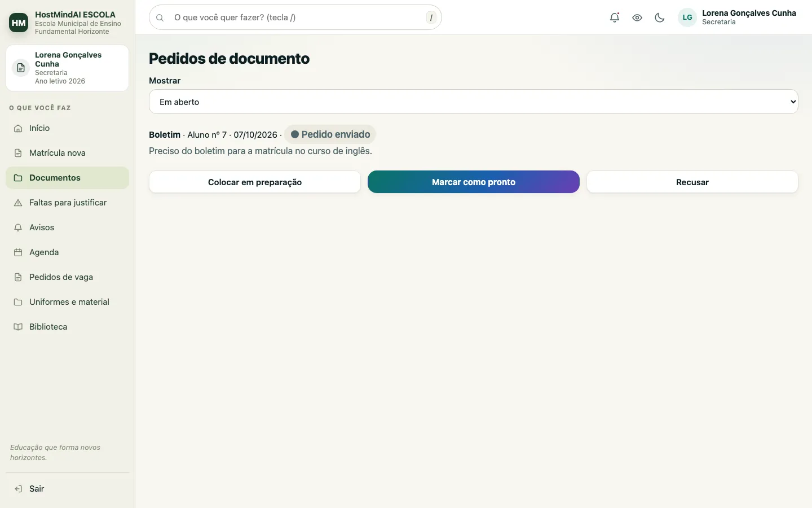The height and width of the screenshot is (508, 812).
Task: Click the Pedido enviado status badge
Action: click(x=330, y=134)
